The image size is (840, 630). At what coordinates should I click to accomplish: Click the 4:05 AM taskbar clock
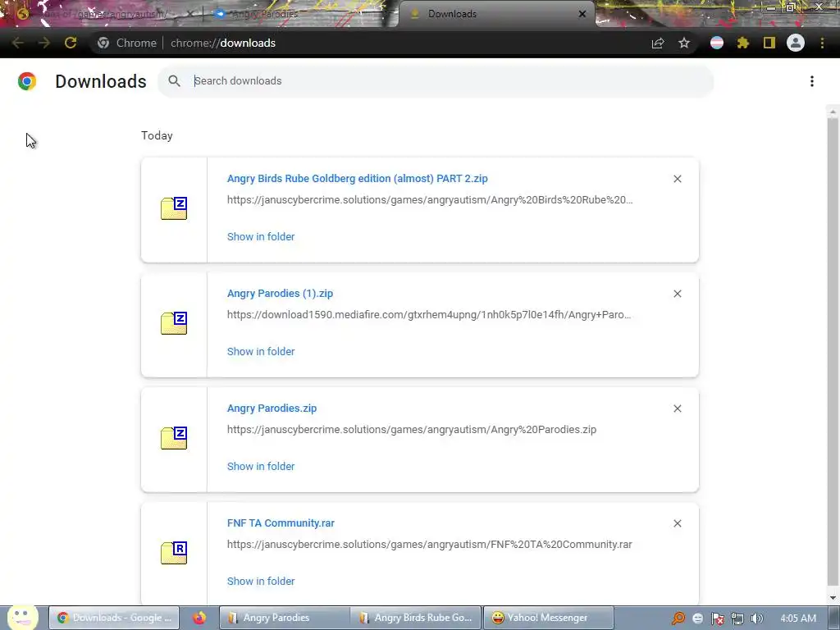(798, 619)
